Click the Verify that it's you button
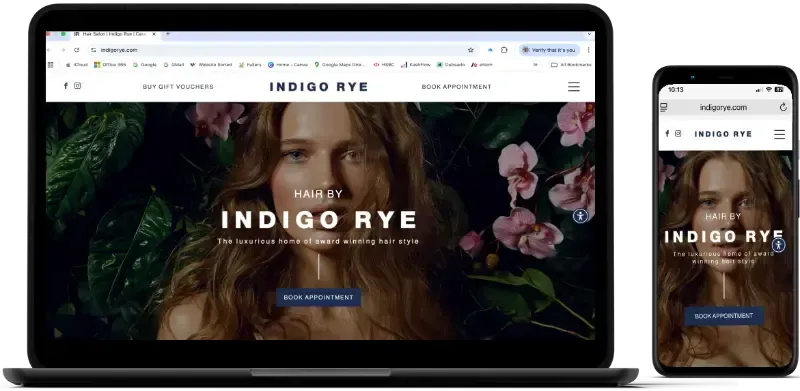 pyautogui.click(x=549, y=50)
